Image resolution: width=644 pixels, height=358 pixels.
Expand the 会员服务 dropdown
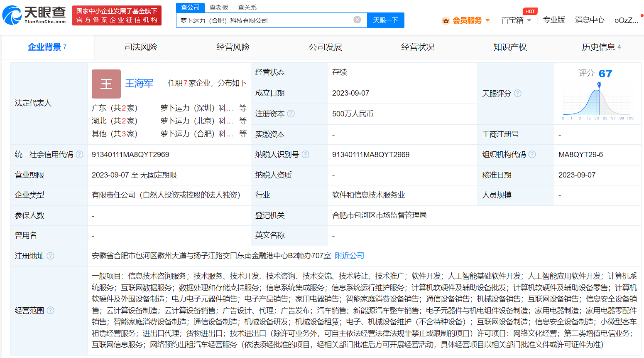(x=467, y=20)
